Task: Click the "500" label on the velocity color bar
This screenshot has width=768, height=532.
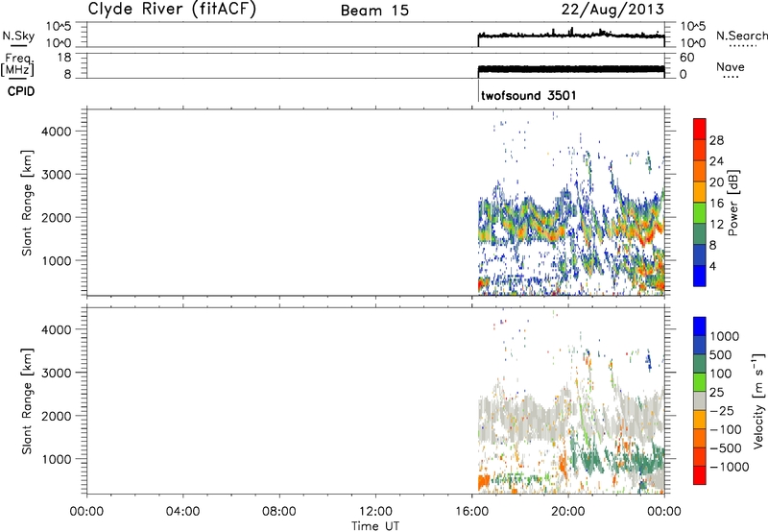Action: pyautogui.click(x=721, y=355)
